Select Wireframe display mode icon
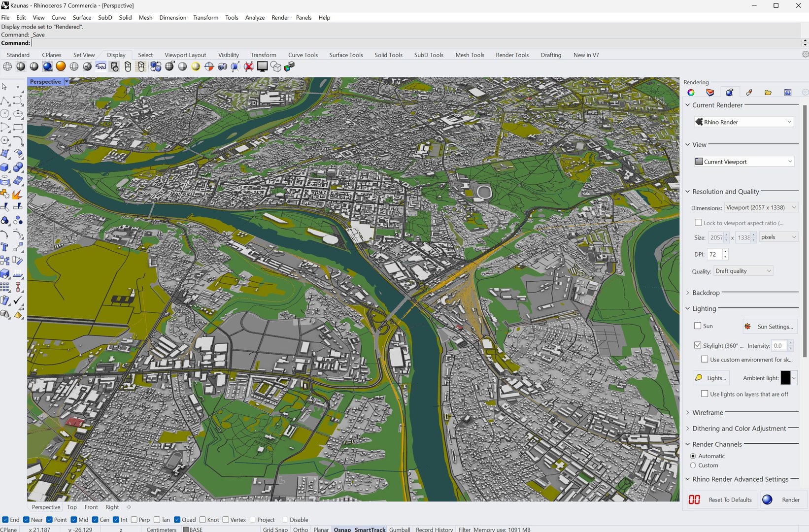 pos(8,66)
